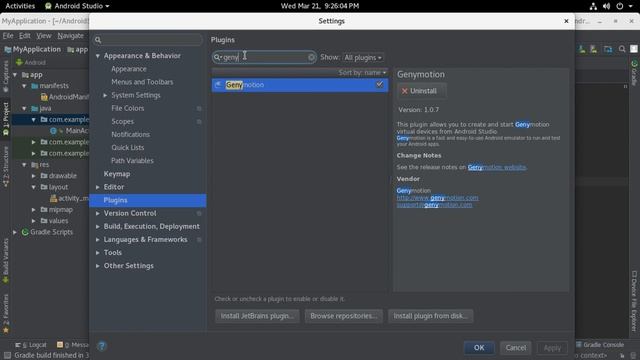Open the Android Studio app menu in top bar
Screen dimensions: 640x360
click(77, 6)
